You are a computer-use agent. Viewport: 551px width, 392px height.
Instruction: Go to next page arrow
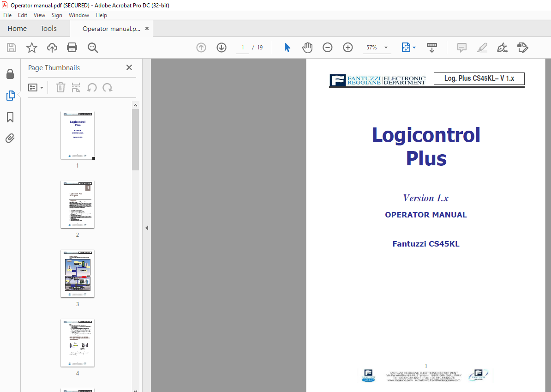tap(222, 48)
